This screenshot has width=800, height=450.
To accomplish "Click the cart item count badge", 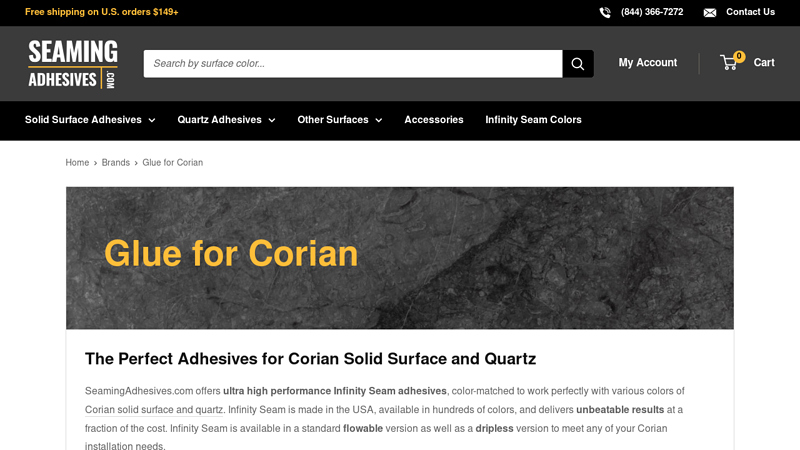I will [739, 56].
